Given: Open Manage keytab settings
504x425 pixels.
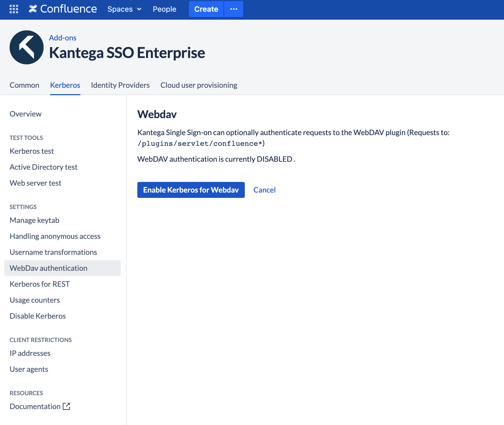Looking at the screenshot, I should pyautogui.click(x=34, y=220).
